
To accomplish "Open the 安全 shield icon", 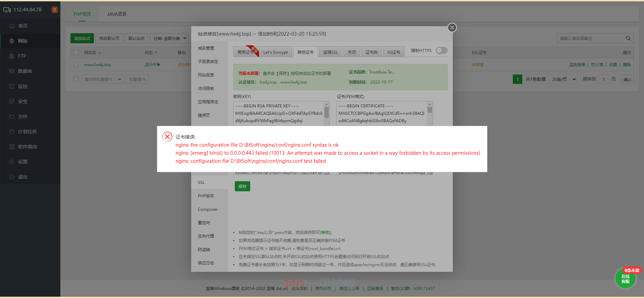I will (12, 101).
